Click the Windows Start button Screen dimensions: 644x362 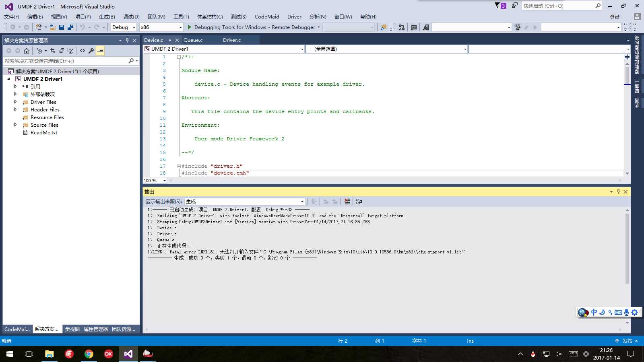pos(10,354)
